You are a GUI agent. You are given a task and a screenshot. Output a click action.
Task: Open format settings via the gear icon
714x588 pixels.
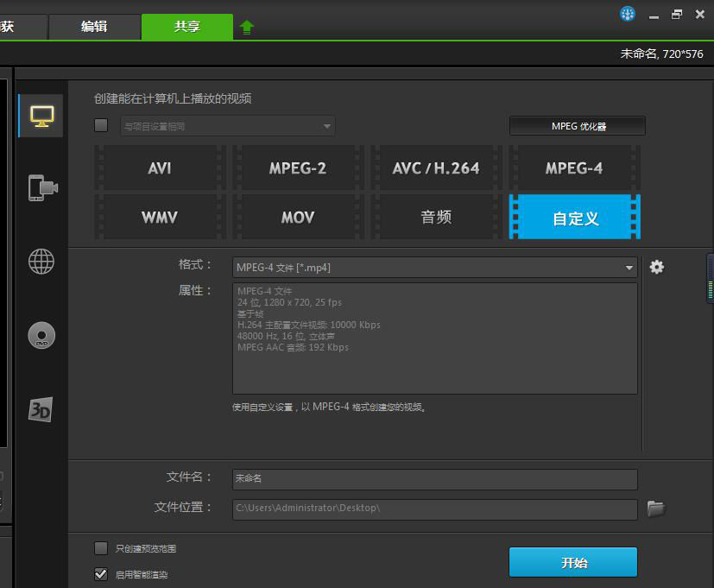[657, 268]
